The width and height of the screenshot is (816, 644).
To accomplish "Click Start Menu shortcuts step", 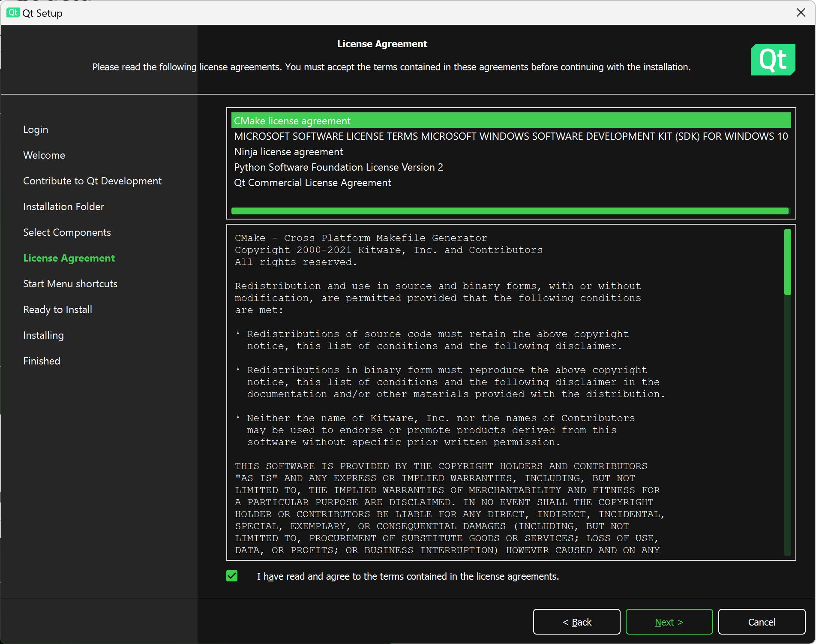I will [x=70, y=284].
